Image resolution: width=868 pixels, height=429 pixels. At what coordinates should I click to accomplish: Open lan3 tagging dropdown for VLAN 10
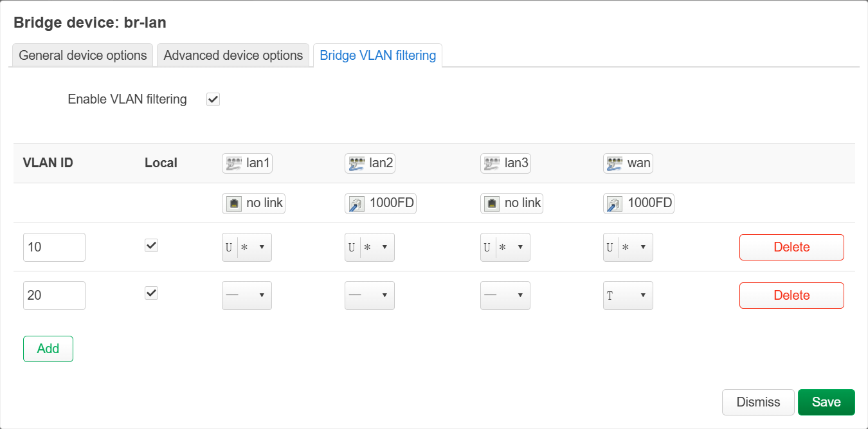tap(505, 248)
